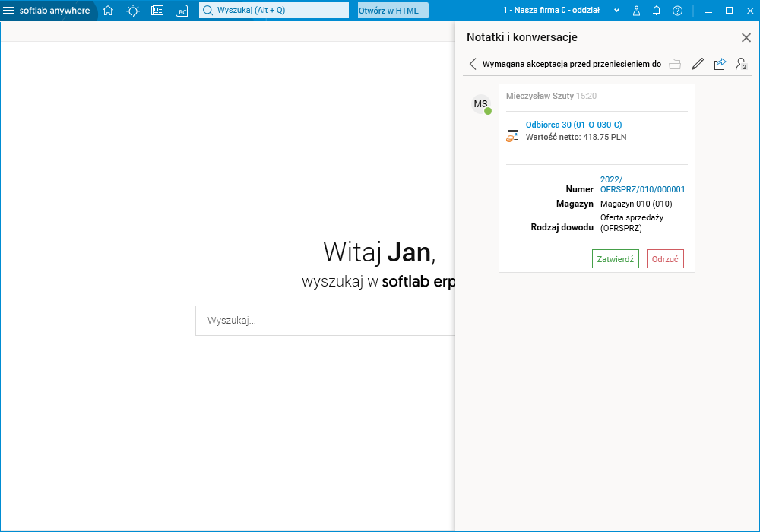Click the Odrzuć button
Screen dimensions: 760x532
[665, 258]
